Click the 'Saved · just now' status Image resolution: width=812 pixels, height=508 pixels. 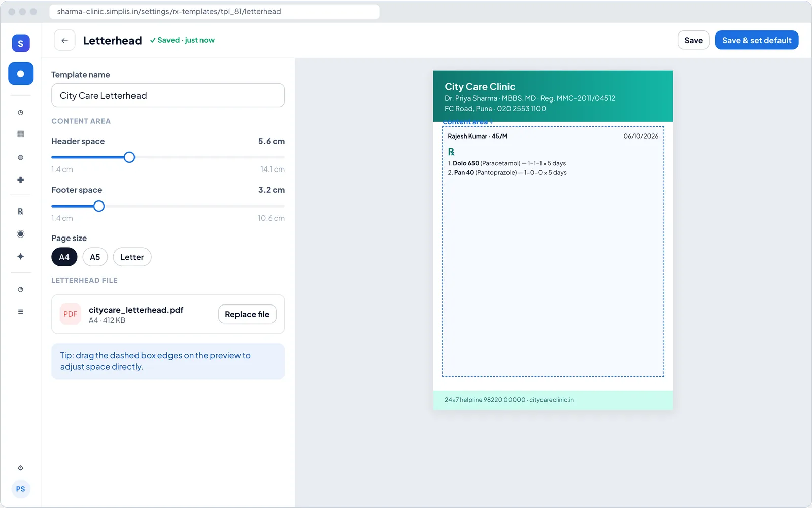pyautogui.click(x=182, y=40)
